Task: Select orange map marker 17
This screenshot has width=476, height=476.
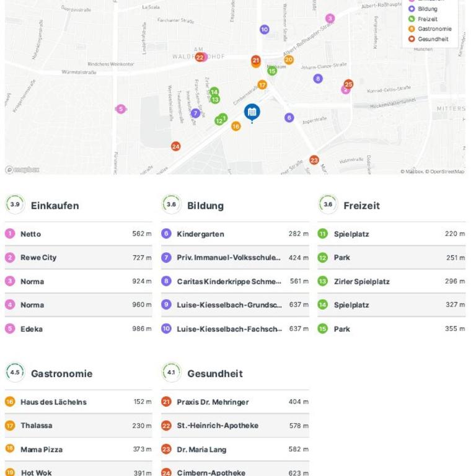Action: coord(262,85)
